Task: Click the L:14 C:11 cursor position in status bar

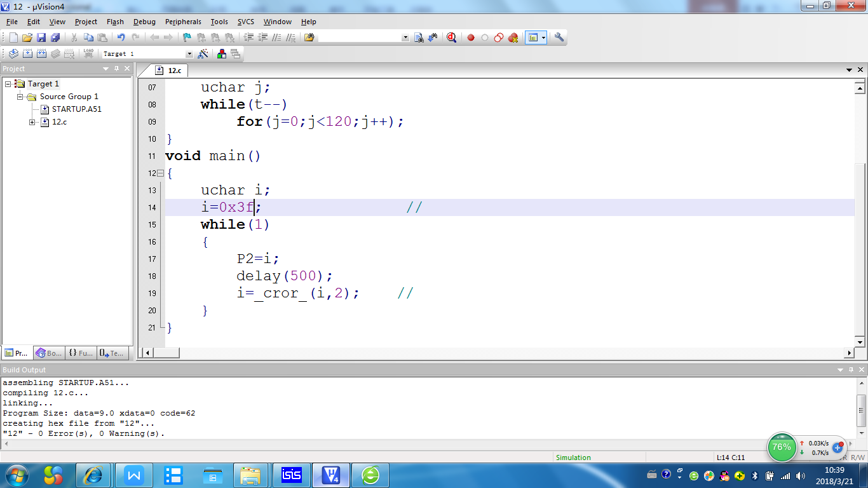Action: point(731,457)
